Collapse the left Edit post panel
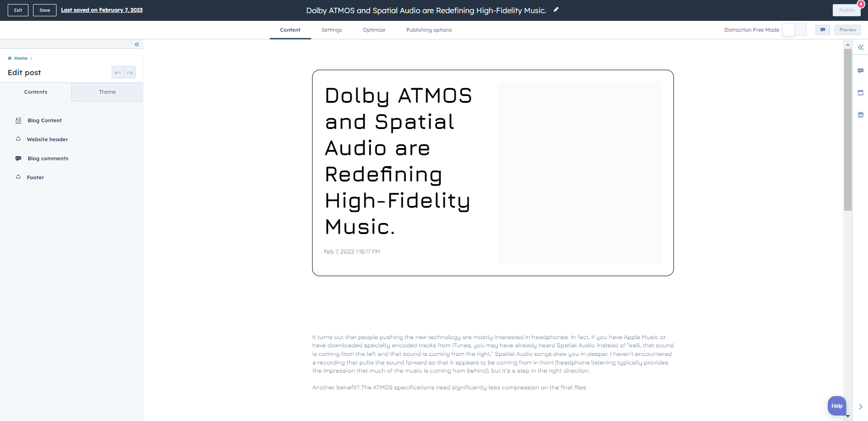This screenshot has width=868, height=421. point(137,44)
